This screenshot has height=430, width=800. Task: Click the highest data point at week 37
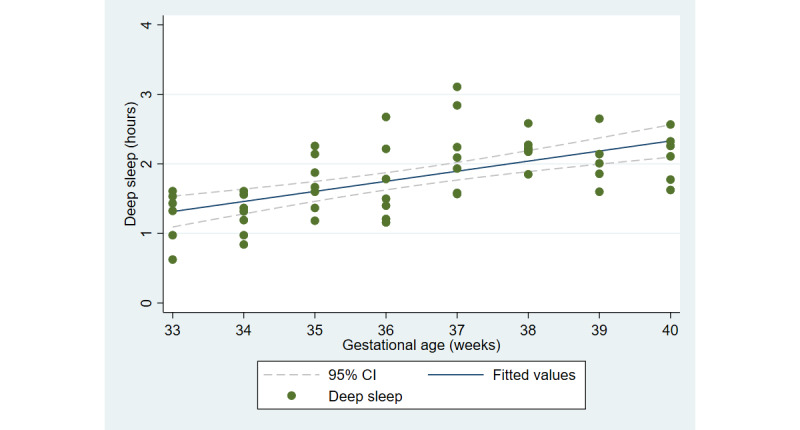[457, 87]
